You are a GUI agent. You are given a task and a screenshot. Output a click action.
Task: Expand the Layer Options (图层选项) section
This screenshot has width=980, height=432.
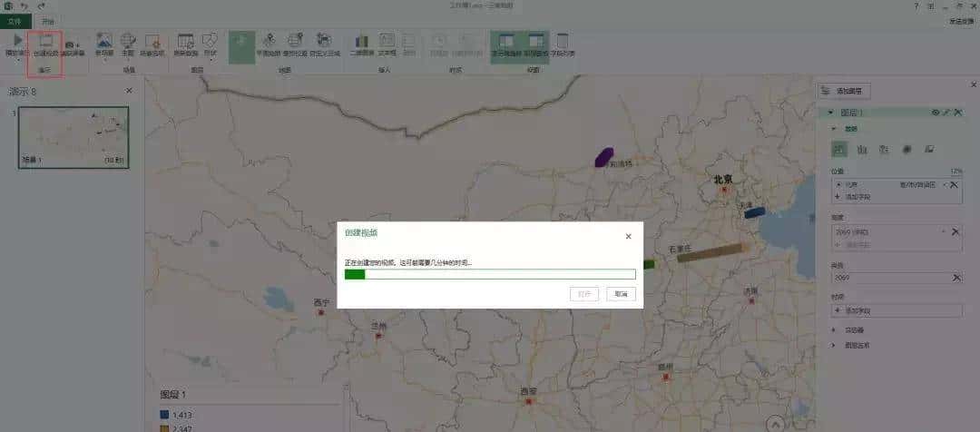(833, 345)
